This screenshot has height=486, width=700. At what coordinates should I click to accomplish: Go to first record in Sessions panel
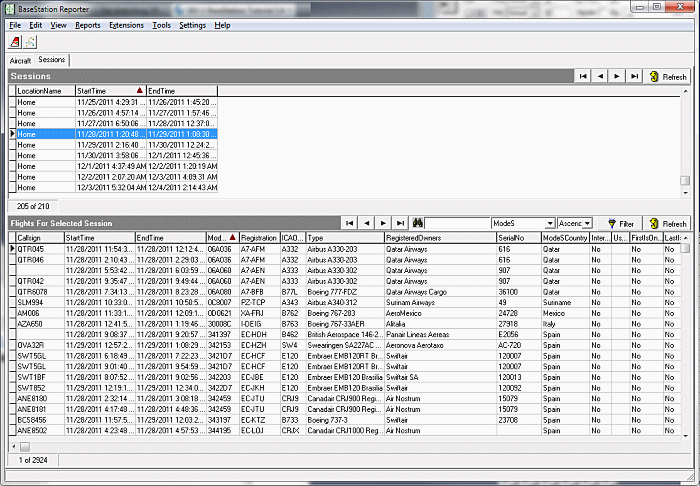click(583, 76)
